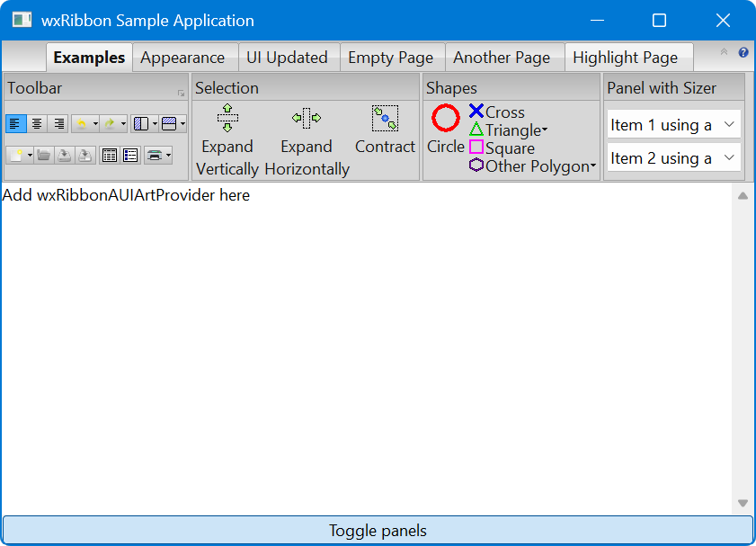Image resolution: width=756 pixels, height=546 pixels.
Task: Click the Expand Vertically icon
Action: coord(227,119)
